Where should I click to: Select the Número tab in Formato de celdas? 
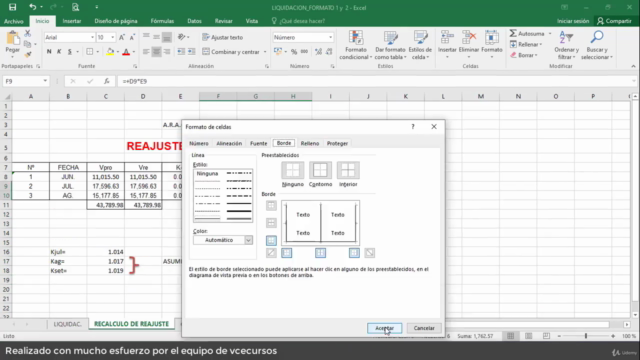pyautogui.click(x=199, y=143)
